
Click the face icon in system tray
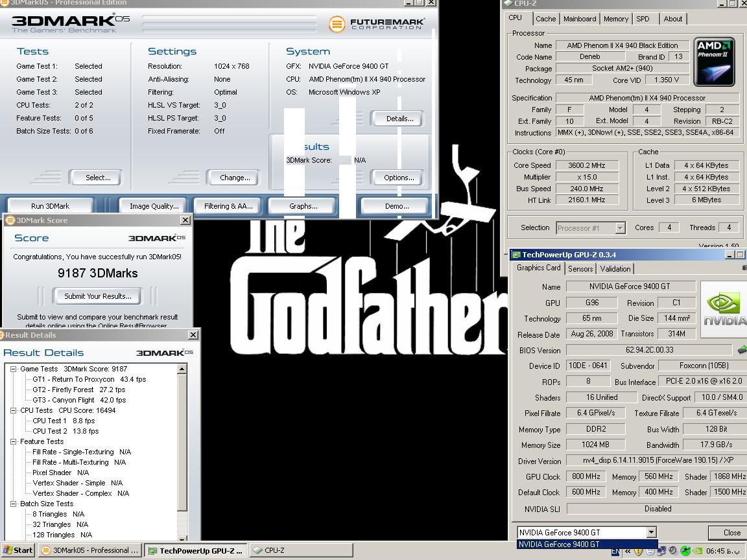click(650, 552)
